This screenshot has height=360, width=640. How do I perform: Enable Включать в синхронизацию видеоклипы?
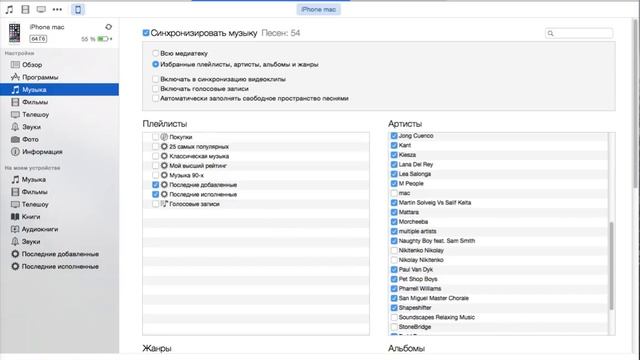(x=156, y=79)
